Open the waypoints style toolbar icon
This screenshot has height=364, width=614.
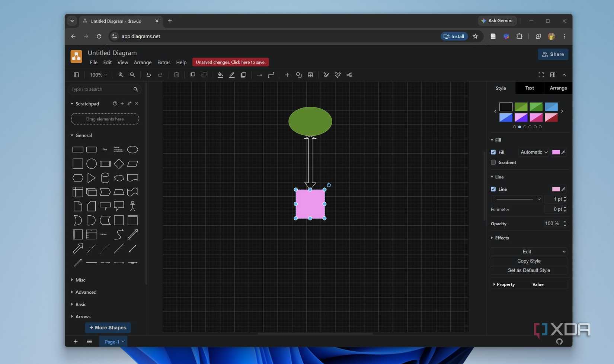(271, 75)
